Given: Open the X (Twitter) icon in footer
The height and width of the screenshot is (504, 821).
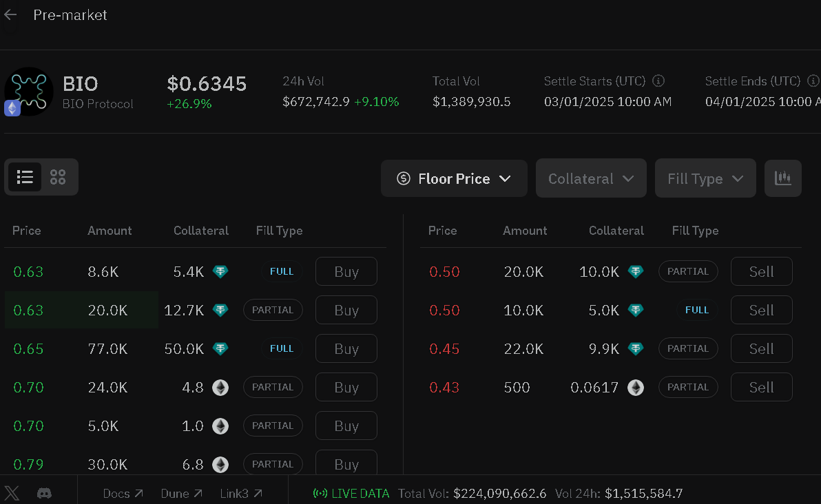Looking at the screenshot, I should coord(12,493).
